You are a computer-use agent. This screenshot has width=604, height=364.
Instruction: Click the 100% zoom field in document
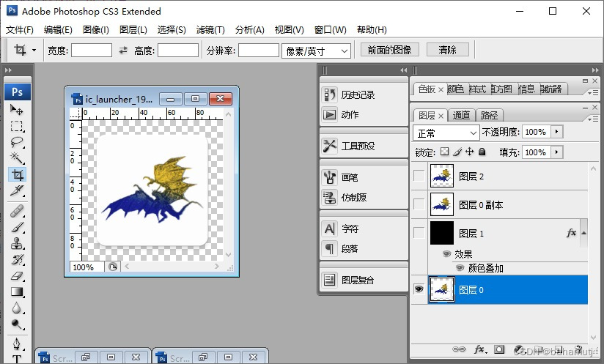coord(86,267)
